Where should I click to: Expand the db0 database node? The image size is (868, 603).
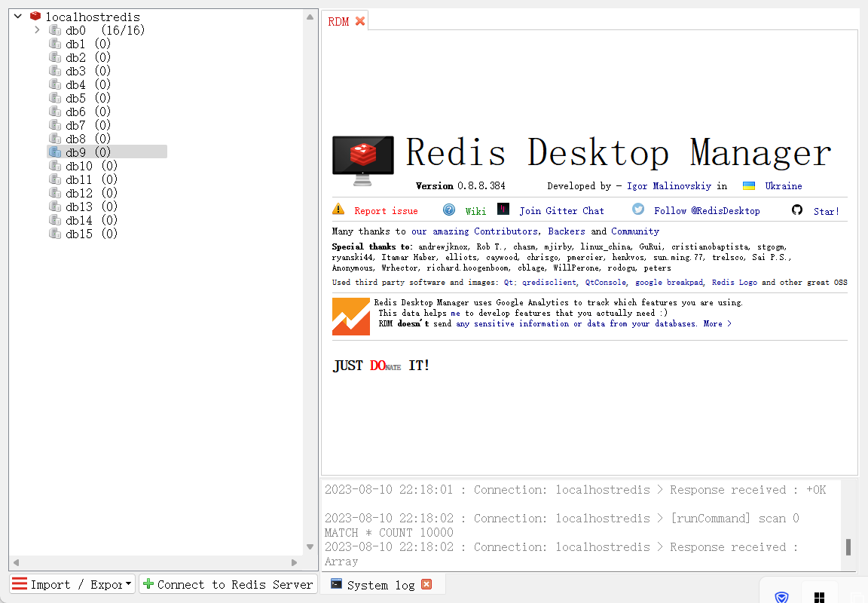[37, 30]
